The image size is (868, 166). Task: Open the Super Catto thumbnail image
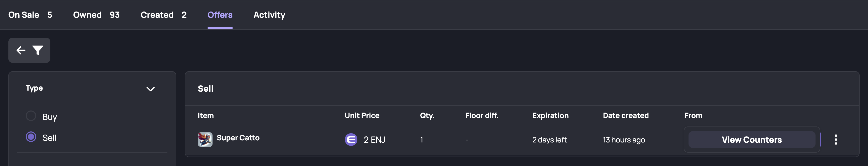[x=205, y=140]
